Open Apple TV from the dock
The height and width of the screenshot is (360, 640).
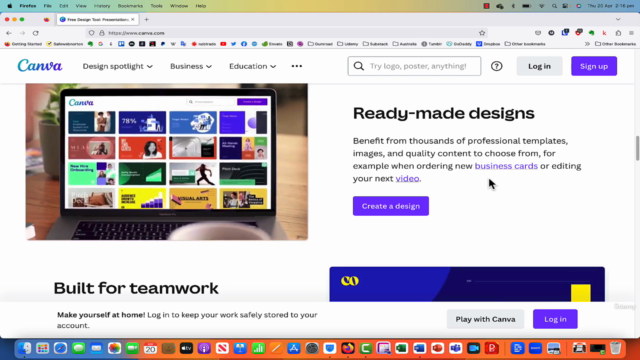click(186, 348)
